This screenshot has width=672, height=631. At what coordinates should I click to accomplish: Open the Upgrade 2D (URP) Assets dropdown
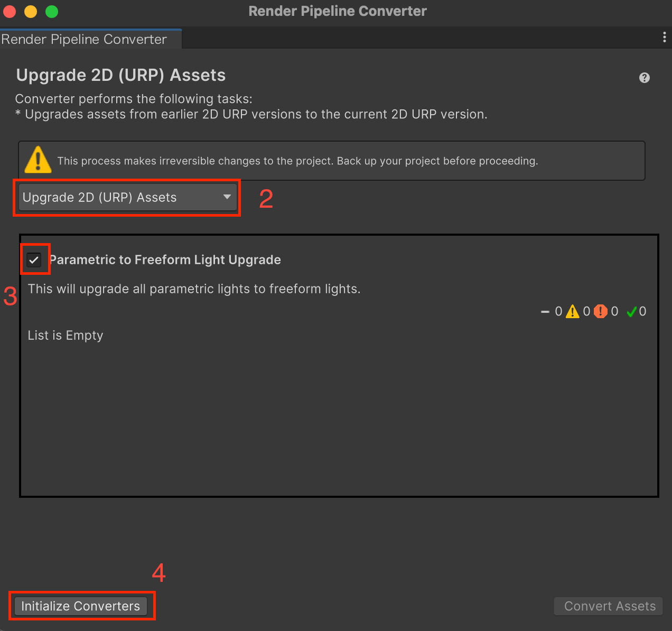pos(127,197)
